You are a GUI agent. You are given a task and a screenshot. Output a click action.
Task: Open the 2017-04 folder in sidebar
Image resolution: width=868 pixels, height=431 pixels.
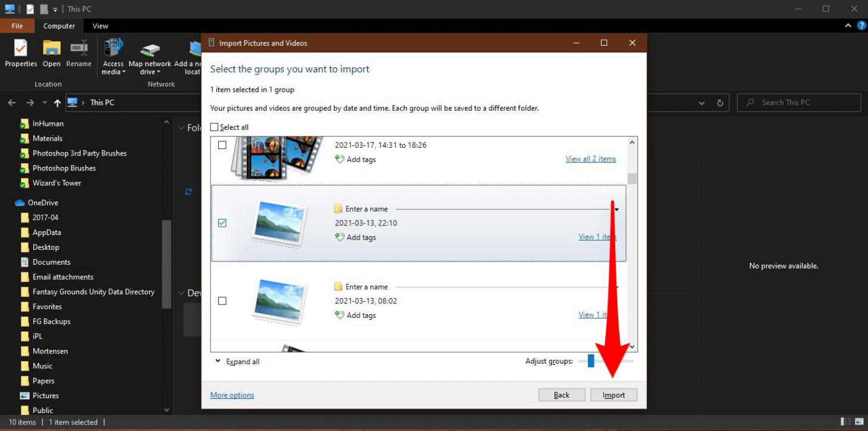pyautogui.click(x=45, y=218)
